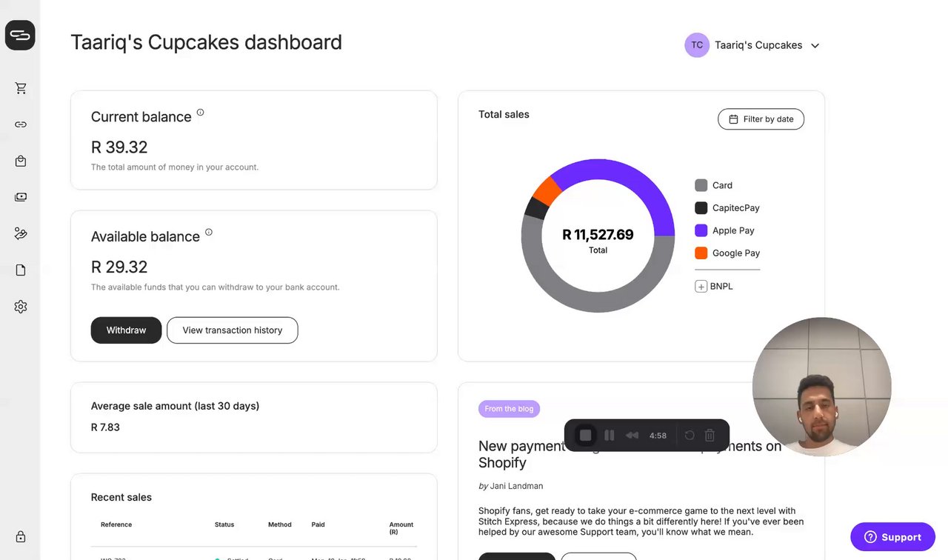
Task: Click the lock icon at sidebar bottom
Action: [21, 536]
